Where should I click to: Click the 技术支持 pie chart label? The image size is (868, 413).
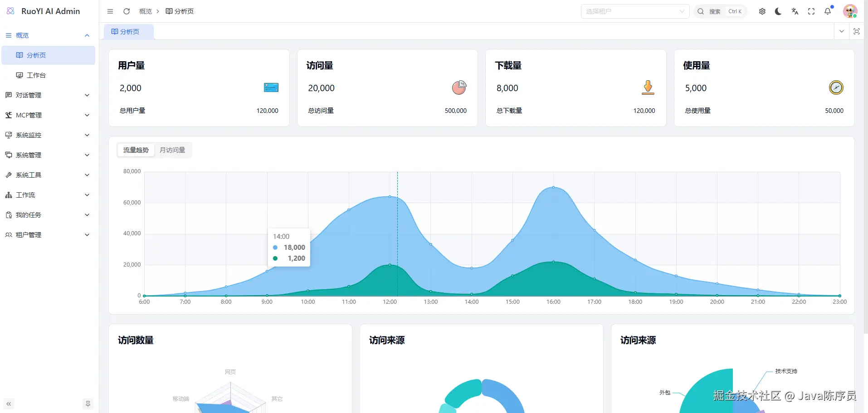pos(786,371)
